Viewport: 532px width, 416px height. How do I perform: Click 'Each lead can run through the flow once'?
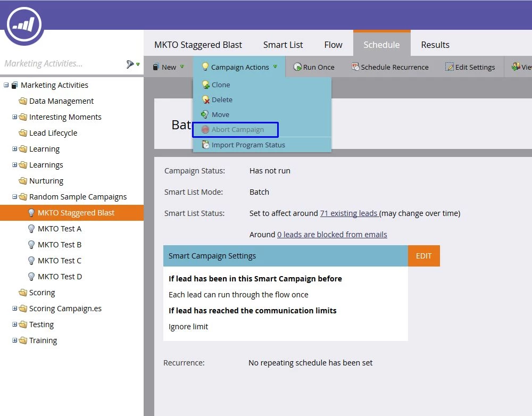point(238,295)
